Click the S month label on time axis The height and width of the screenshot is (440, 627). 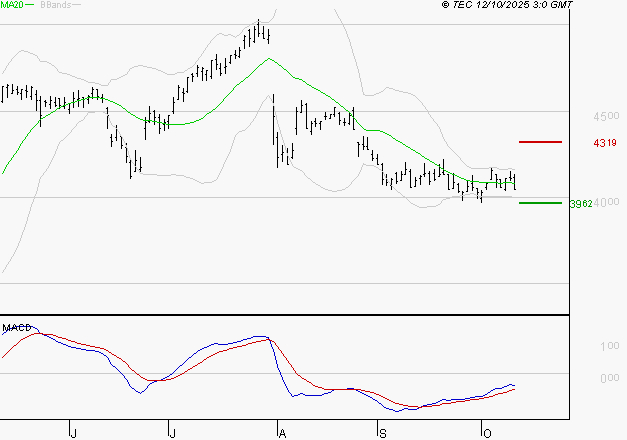coord(383,434)
